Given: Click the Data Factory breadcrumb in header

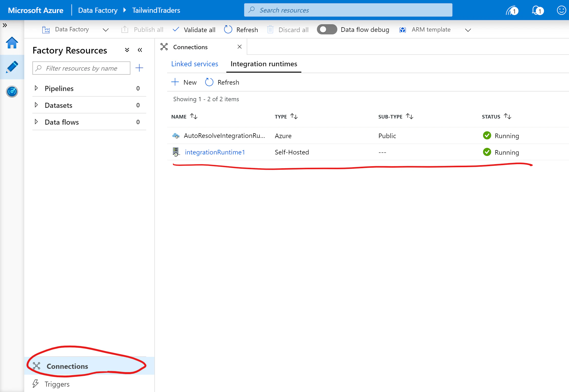Looking at the screenshot, I should tap(98, 10).
